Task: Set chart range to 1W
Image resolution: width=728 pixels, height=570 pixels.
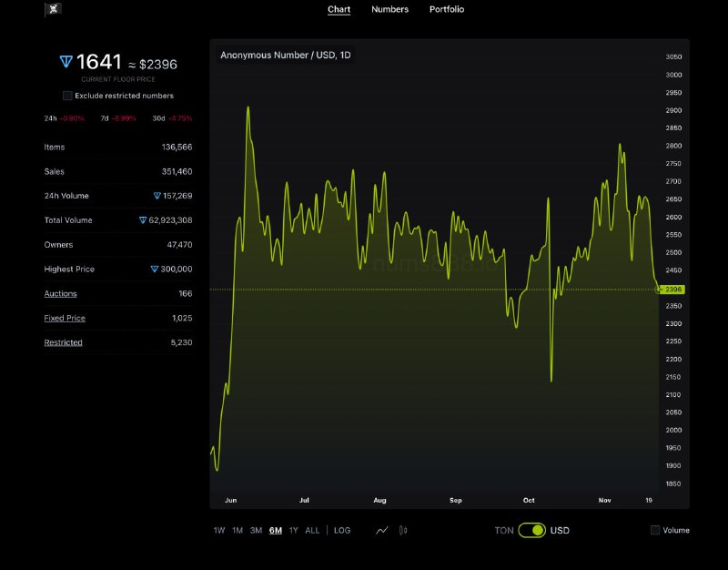Action: click(219, 530)
